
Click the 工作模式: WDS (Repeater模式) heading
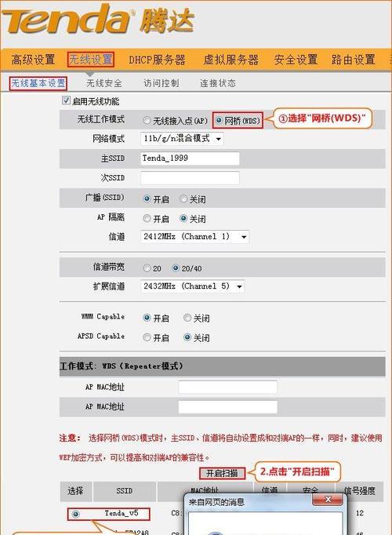point(122,366)
